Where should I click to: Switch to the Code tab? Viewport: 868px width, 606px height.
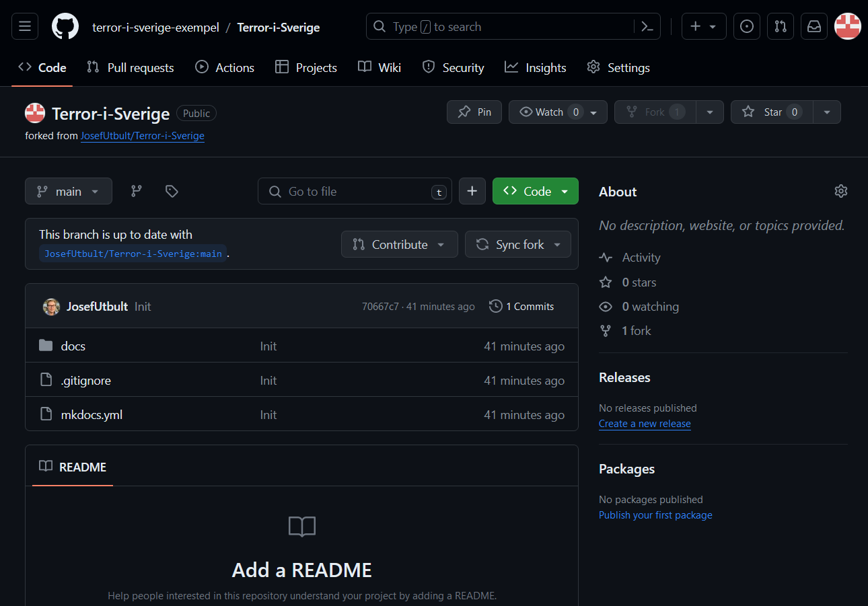42,67
